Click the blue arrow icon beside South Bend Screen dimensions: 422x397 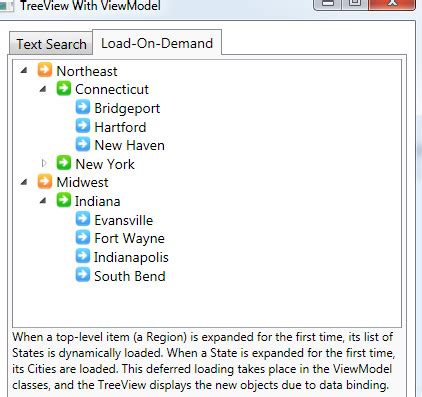point(83,275)
